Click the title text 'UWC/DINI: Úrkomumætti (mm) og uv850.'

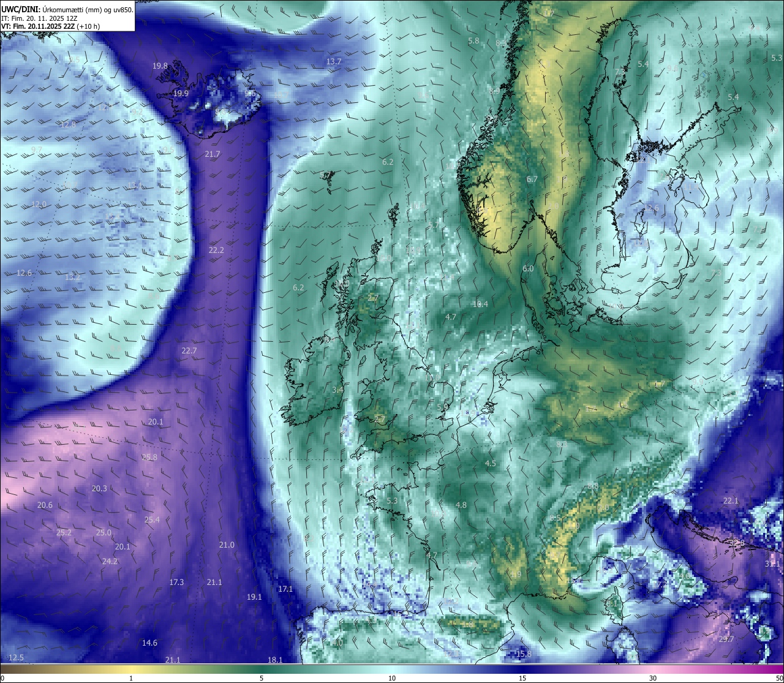pos(67,9)
